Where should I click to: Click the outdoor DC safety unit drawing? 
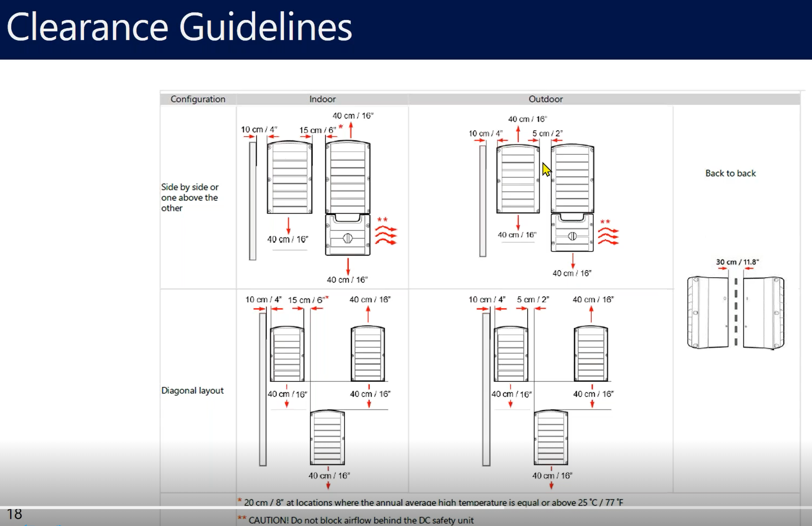(572, 233)
